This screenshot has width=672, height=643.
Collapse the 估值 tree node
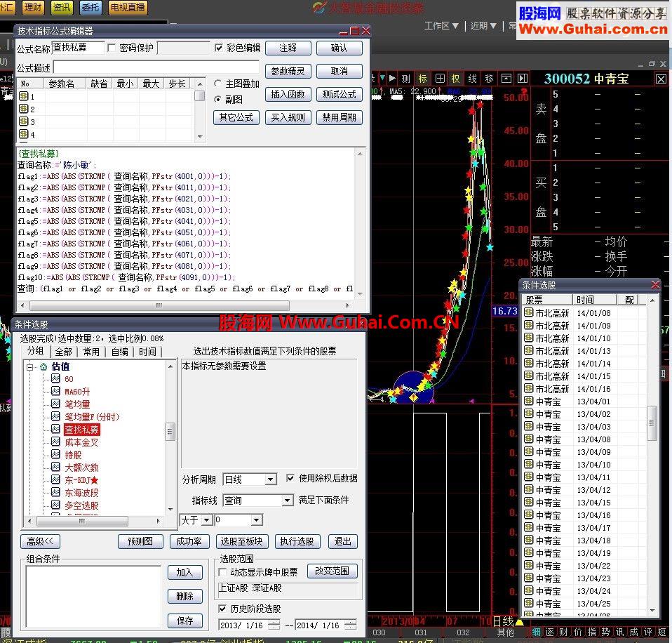[31, 366]
